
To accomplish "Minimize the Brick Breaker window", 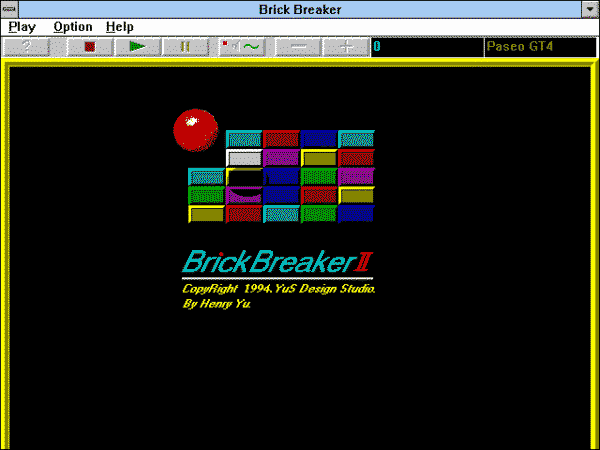I will coord(589,9).
